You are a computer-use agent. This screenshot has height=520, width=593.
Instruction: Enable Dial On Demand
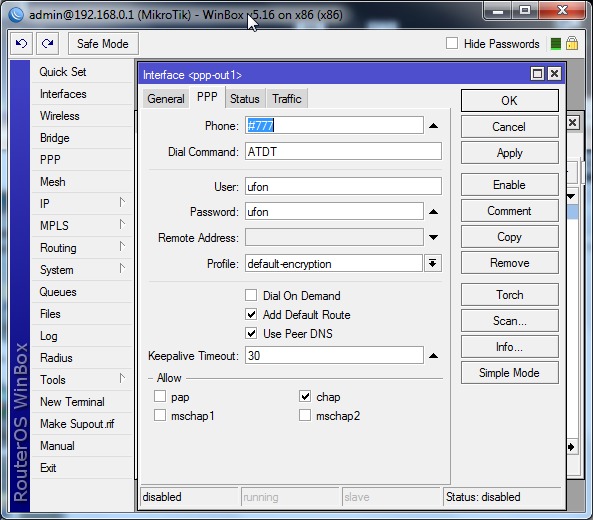pyautogui.click(x=251, y=295)
